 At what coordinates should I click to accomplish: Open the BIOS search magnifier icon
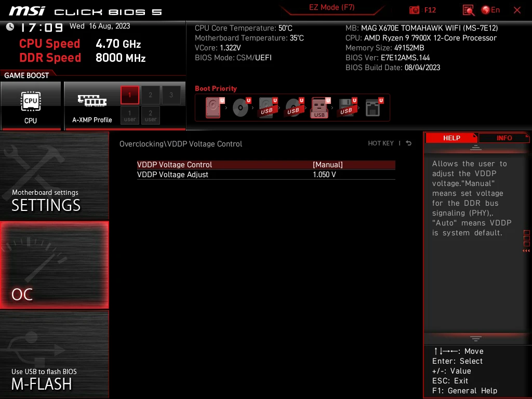[468, 10]
